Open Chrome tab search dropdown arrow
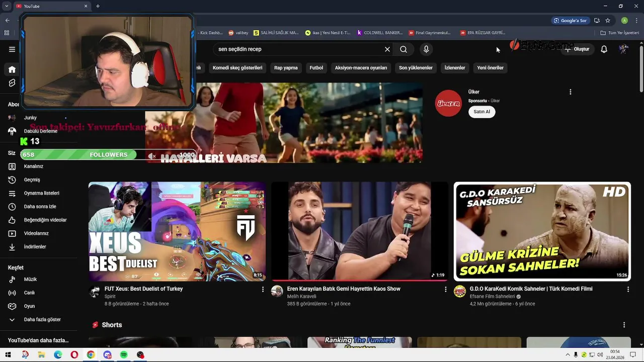Image resolution: width=644 pixels, height=362 pixels. pos(7,6)
